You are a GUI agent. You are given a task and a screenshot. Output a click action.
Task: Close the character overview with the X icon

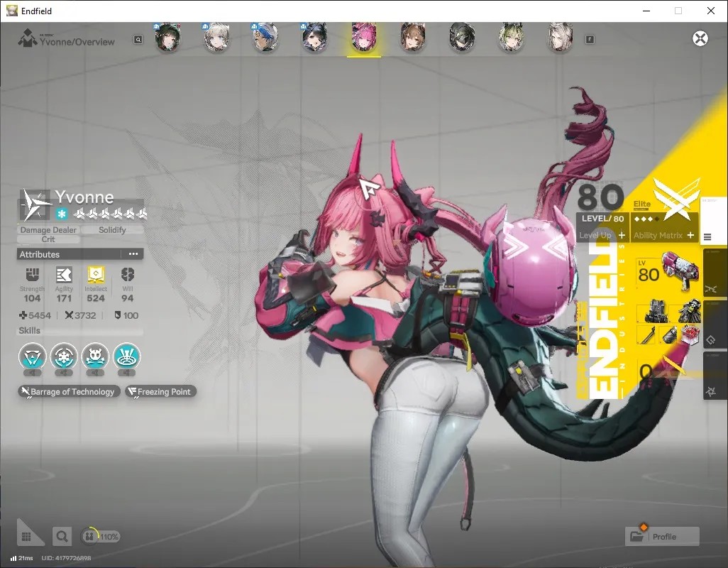(700, 38)
